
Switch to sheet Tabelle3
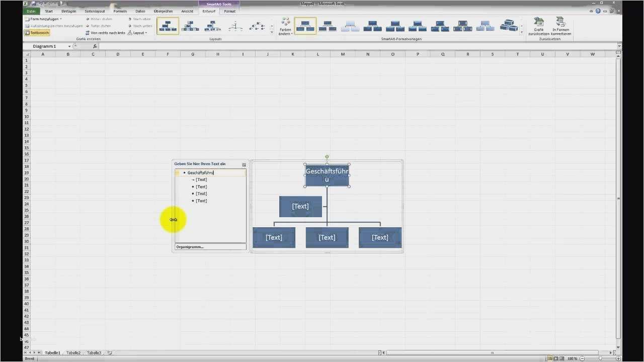[x=94, y=353]
